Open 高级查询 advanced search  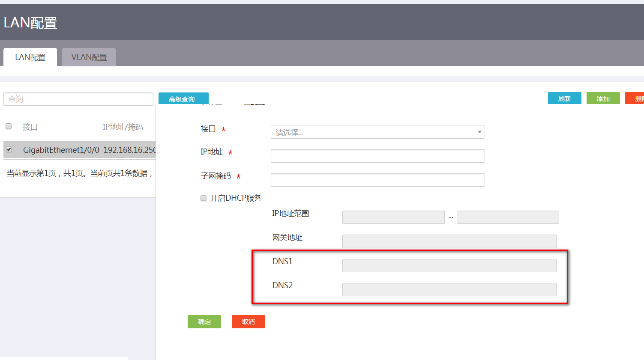click(x=183, y=98)
